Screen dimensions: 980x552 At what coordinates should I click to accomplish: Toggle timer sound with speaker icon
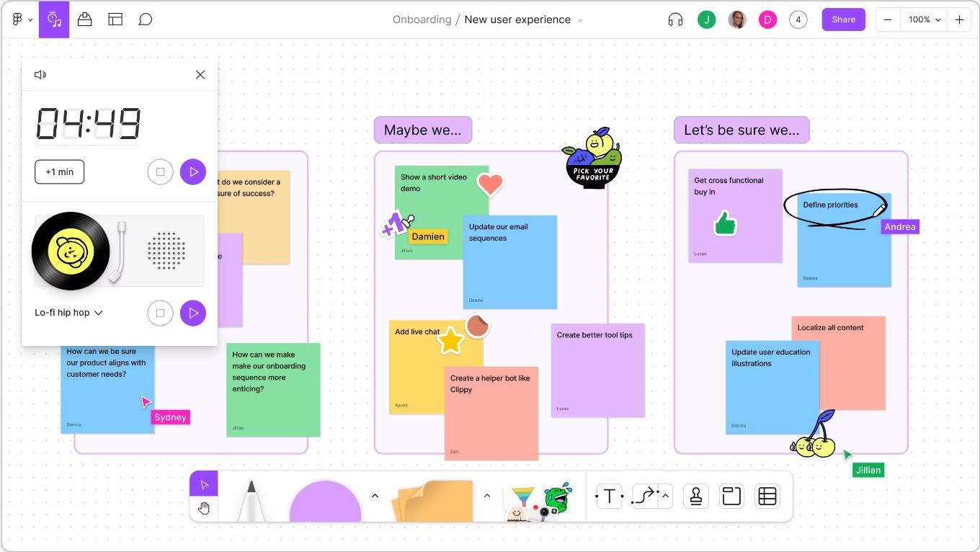[x=40, y=75]
